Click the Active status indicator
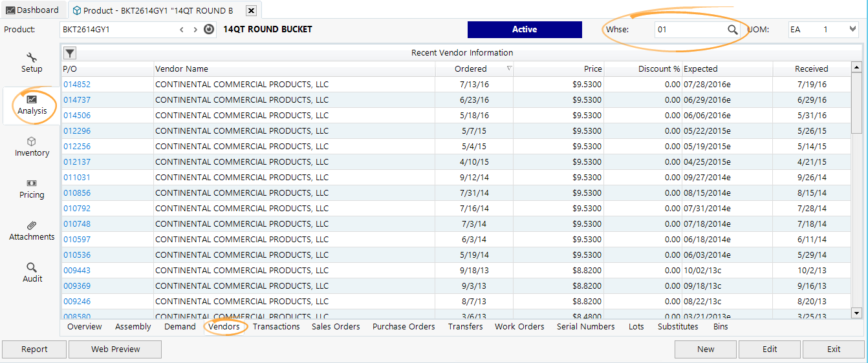This screenshot has width=868, height=363. click(x=525, y=30)
